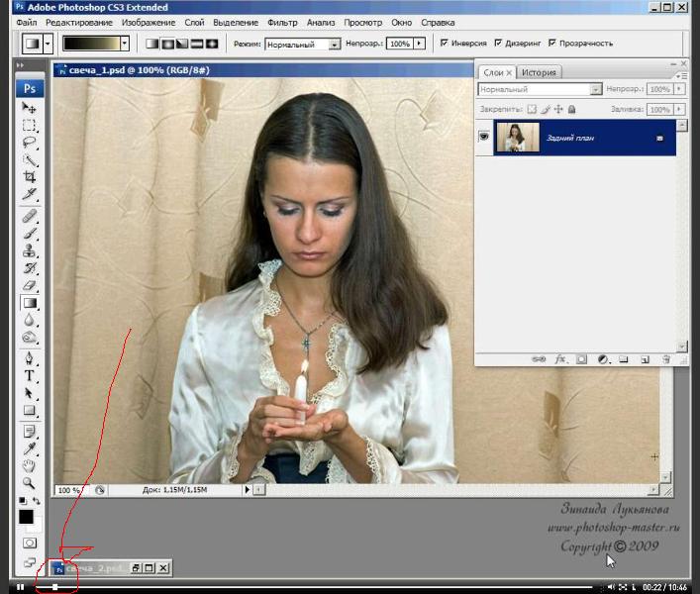Toggle the Инверсия checkbox
The image size is (700, 594).
point(445,43)
